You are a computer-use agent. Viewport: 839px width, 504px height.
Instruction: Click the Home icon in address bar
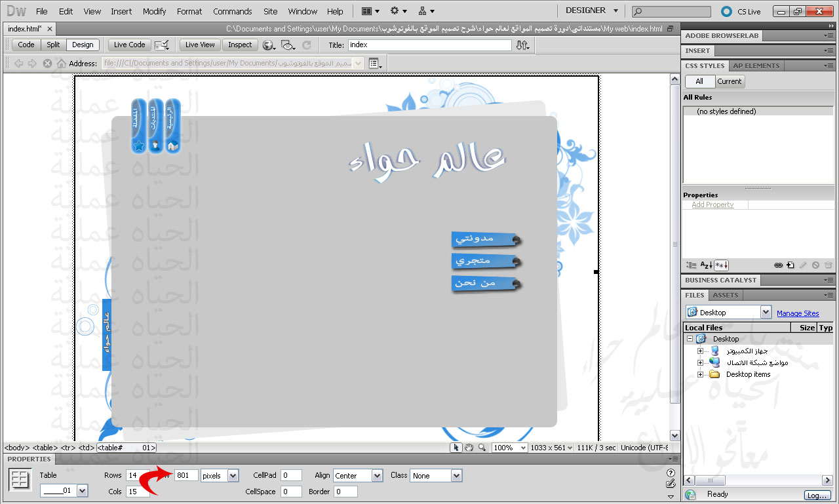[x=62, y=64]
